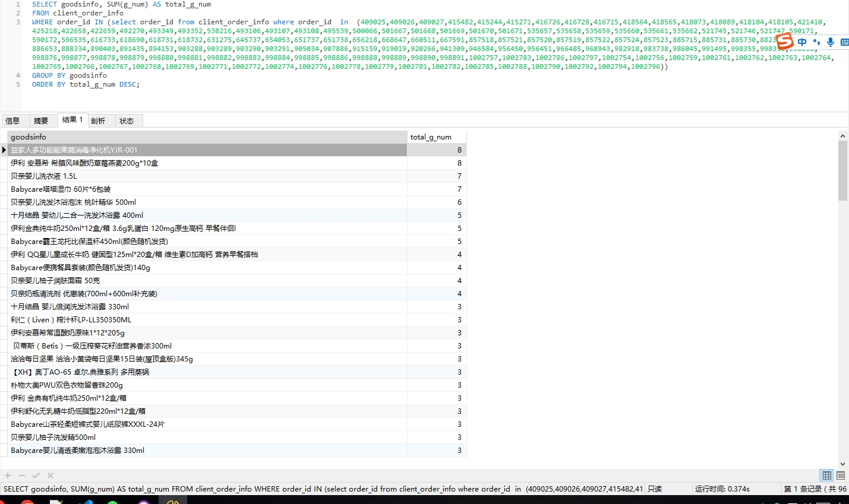Select row 贝亲奶瓶清洗剂 优惠装
Screen dimensions: 849x504
coord(207,294)
